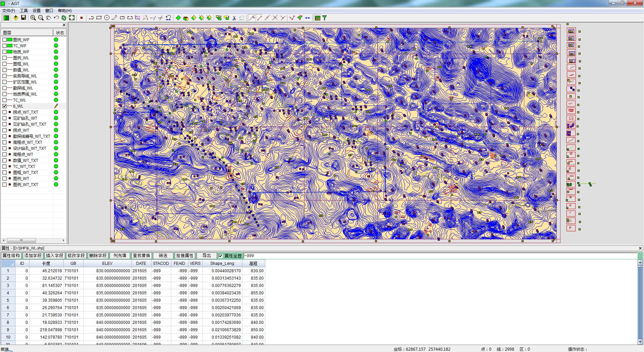The height and width of the screenshot is (352, 644).
Task: Open the 窗口 menu
Action: click(x=49, y=10)
